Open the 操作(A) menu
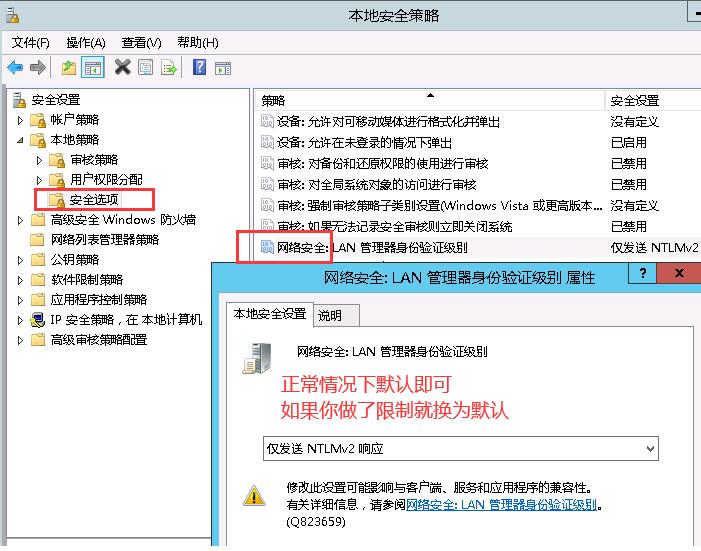701x551 pixels. [86, 42]
